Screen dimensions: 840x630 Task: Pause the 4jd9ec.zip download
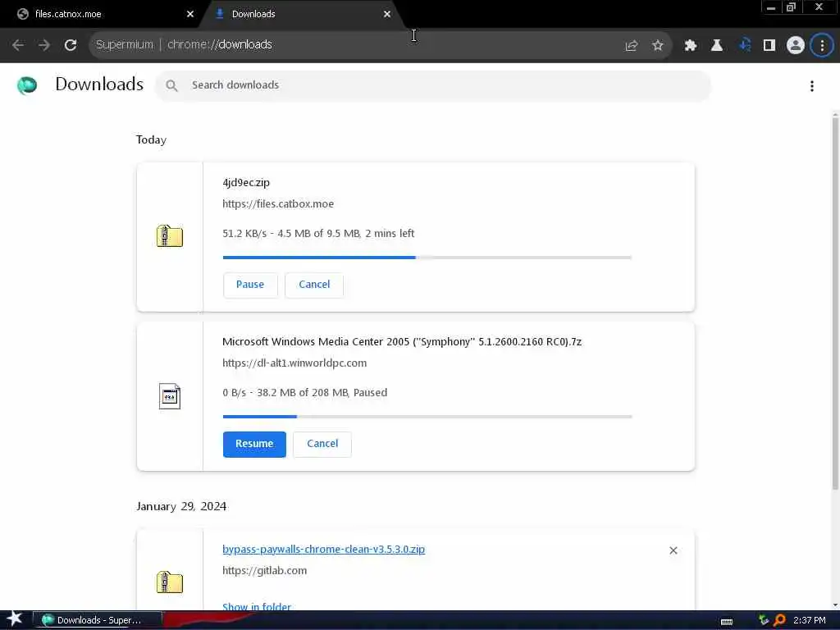click(x=250, y=285)
